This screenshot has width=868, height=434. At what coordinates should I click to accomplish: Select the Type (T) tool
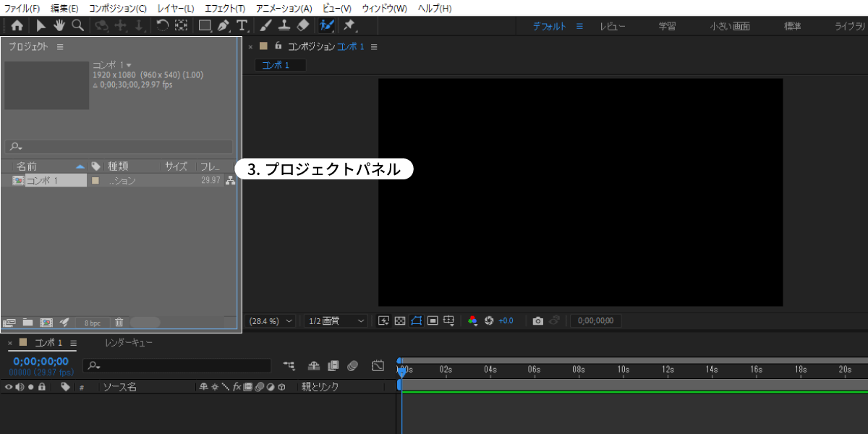tap(242, 25)
